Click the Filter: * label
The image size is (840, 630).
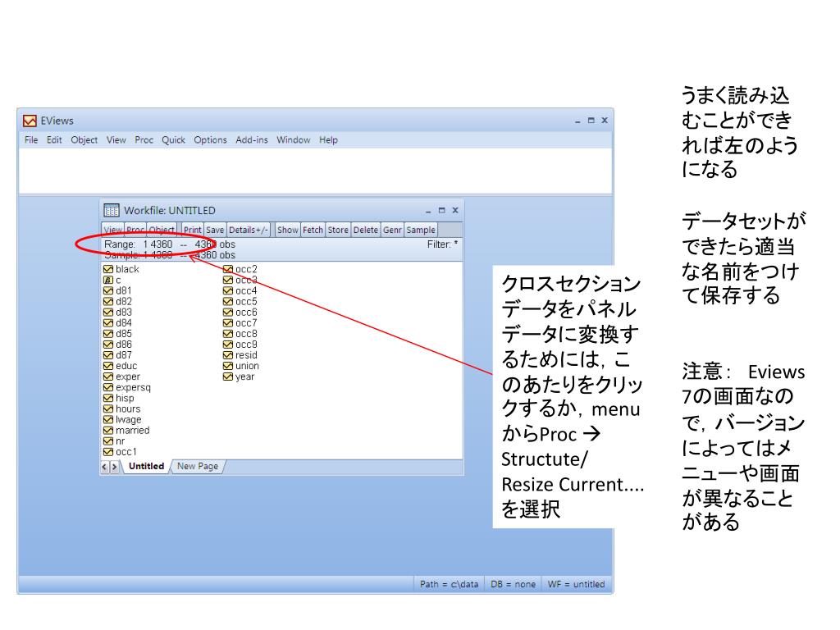pyautogui.click(x=442, y=244)
